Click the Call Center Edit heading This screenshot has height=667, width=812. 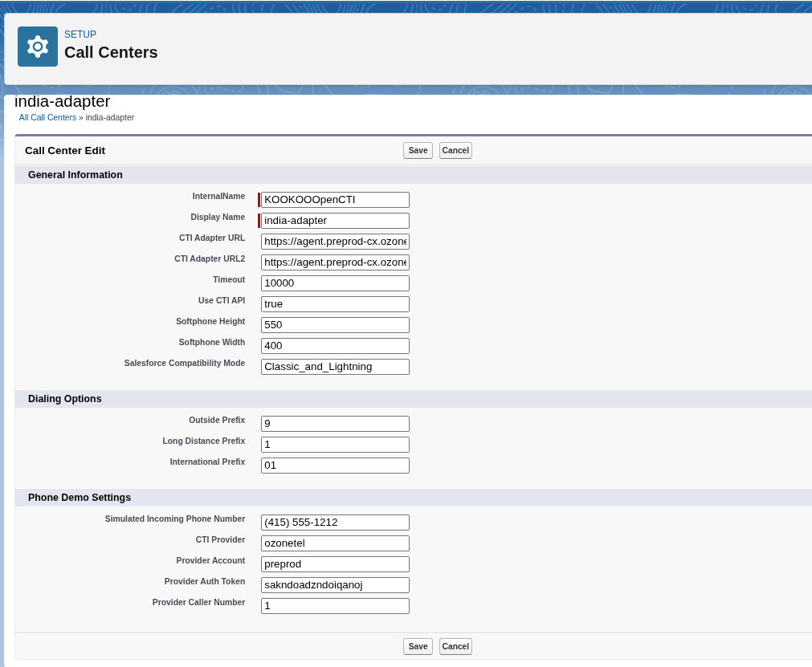point(65,151)
